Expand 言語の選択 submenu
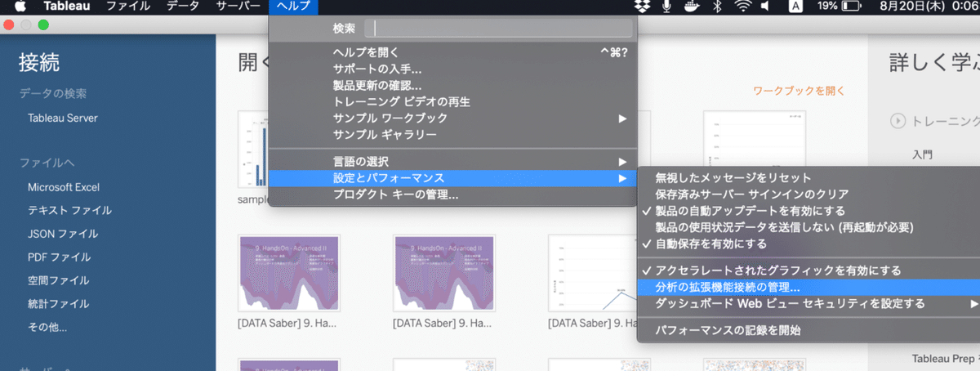The height and width of the screenshot is (371, 980). [x=452, y=162]
